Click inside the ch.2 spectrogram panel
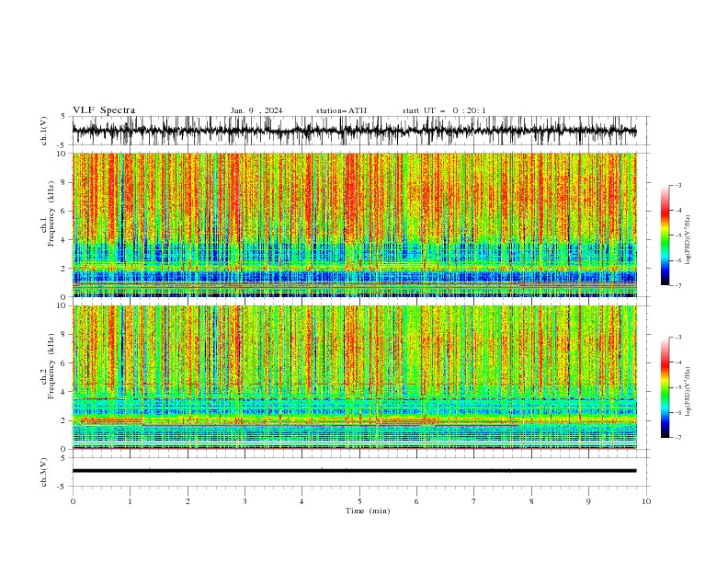The image size is (728, 563). click(x=355, y=377)
